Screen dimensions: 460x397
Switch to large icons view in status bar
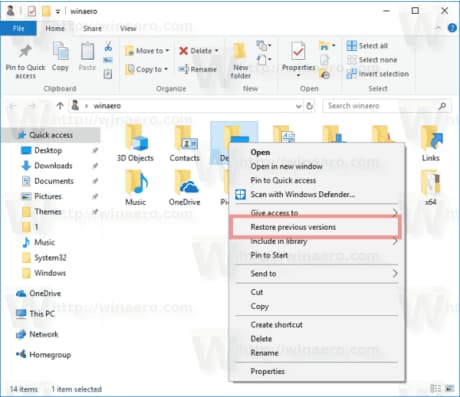coord(450,388)
